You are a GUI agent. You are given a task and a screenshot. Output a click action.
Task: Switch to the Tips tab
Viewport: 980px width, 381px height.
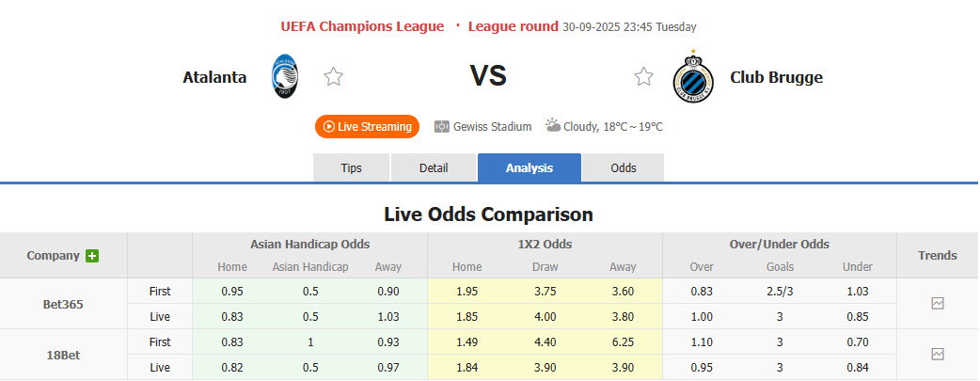(351, 168)
